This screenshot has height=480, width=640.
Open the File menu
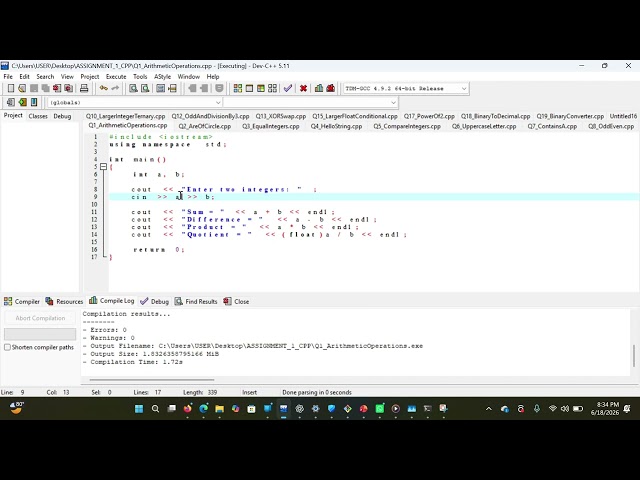point(8,77)
